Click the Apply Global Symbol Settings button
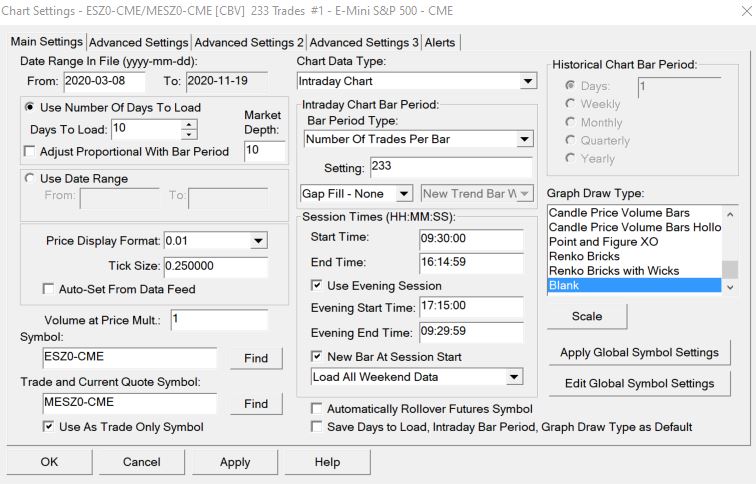This screenshot has height=484, width=756. [x=639, y=352]
